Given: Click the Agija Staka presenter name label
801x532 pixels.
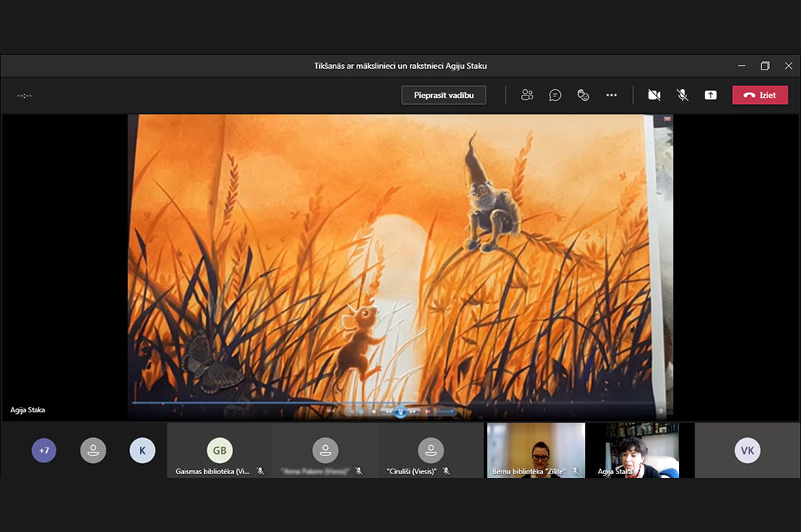Looking at the screenshot, I should [x=27, y=410].
